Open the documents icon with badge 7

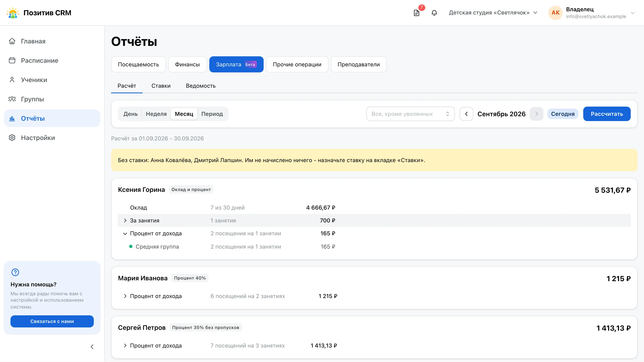tap(417, 13)
